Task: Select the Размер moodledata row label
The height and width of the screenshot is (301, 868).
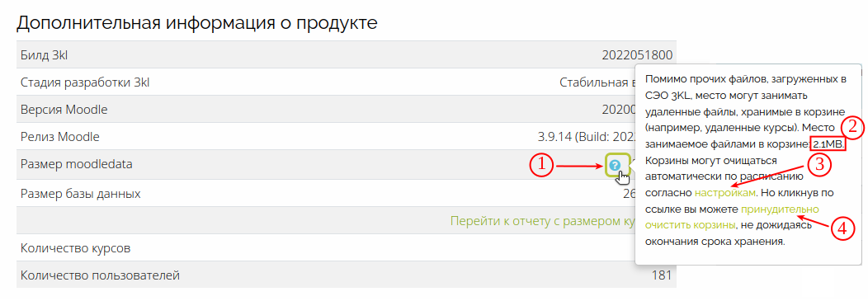Action: (x=77, y=164)
